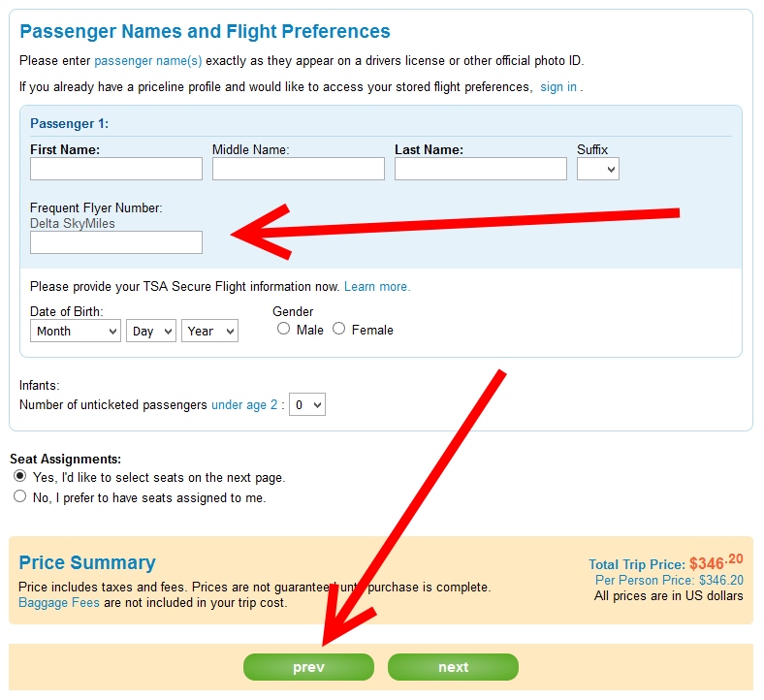Image resolution: width=764 pixels, height=700 pixels.
Task: Focus the Last Name input field
Action: [x=481, y=169]
